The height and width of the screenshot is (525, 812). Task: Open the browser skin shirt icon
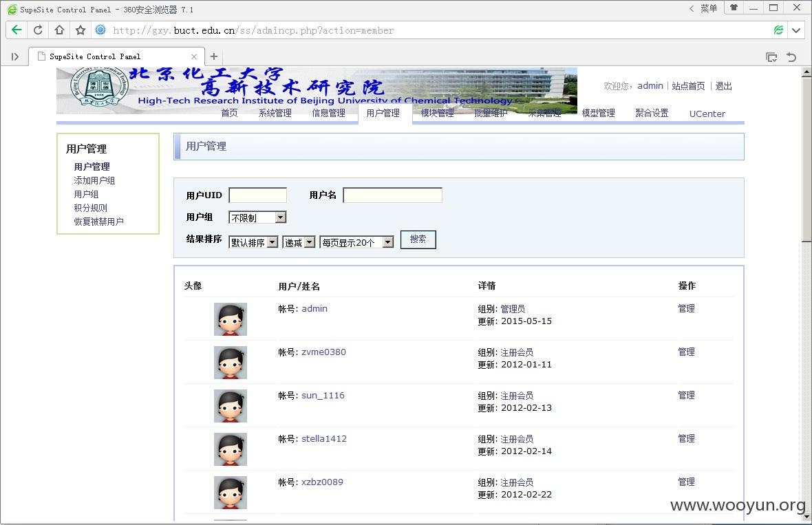(x=734, y=8)
